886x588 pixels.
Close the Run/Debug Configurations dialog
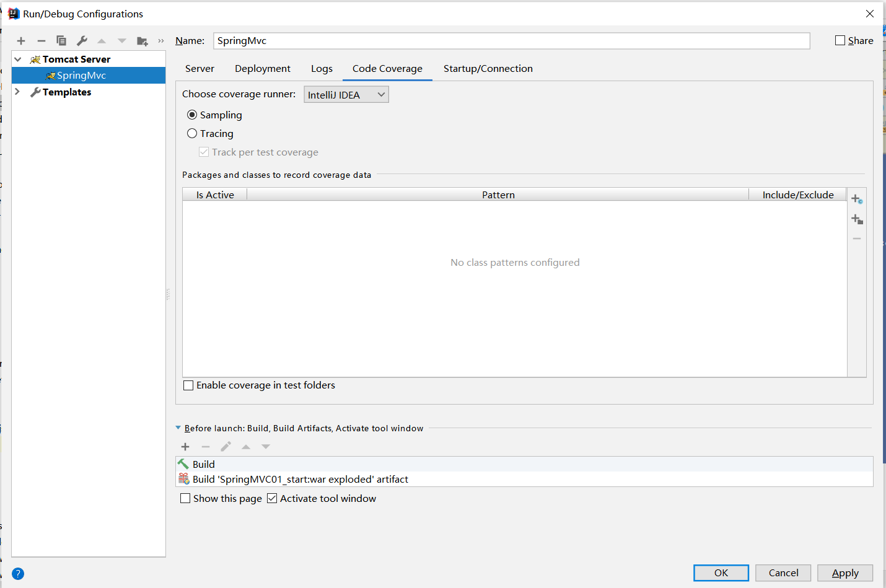click(870, 14)
